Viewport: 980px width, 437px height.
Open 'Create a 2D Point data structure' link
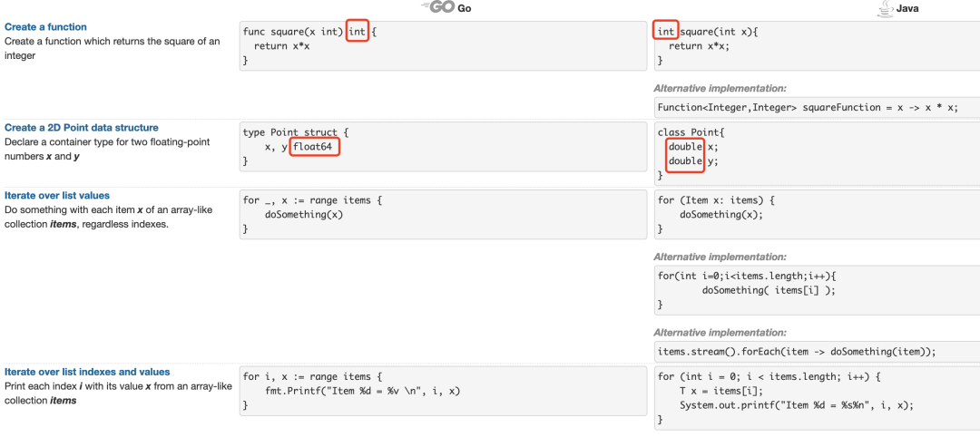82,127
